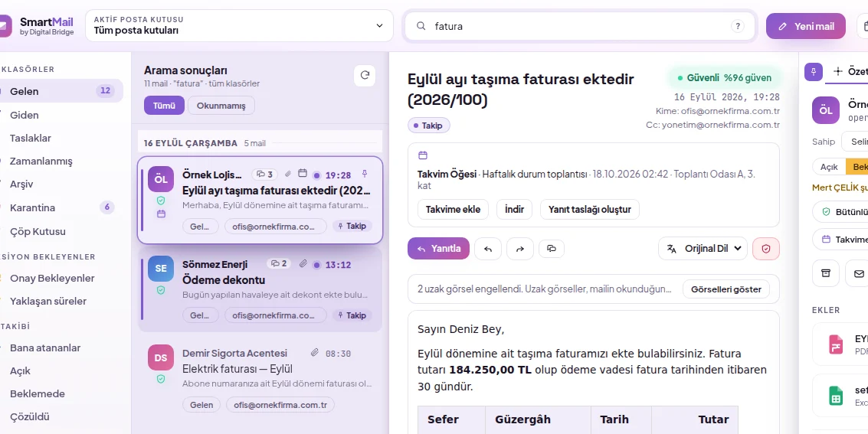The height and width of the screenshot is (434, 868).
Task: Click the Güvenli %96 güven badge
Action: 724,78
